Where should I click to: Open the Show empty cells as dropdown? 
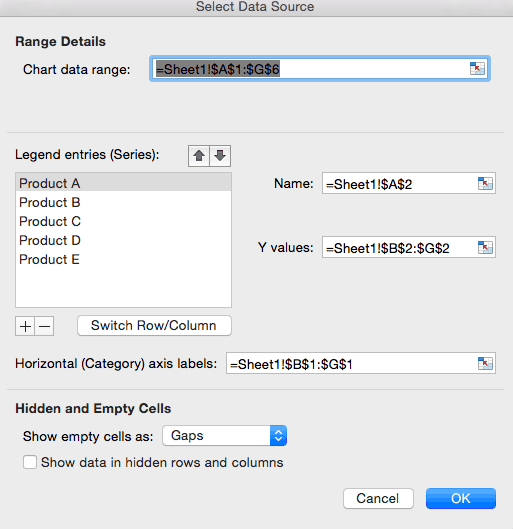(225, 436)
